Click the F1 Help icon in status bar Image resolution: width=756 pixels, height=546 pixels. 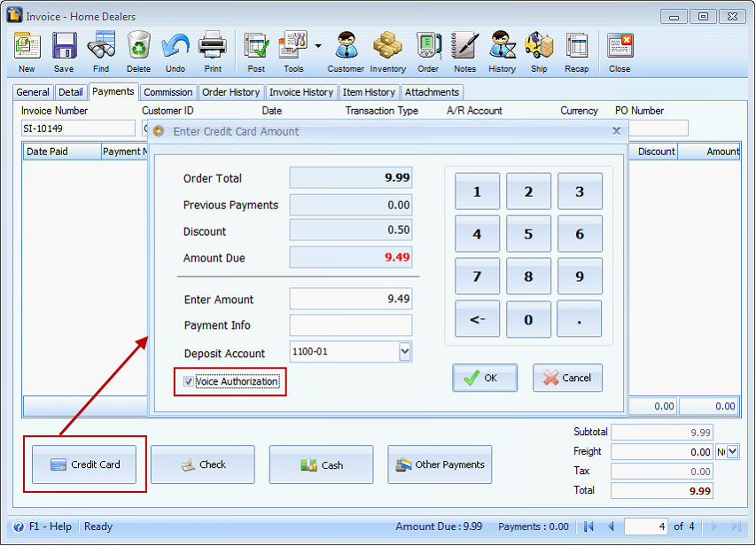(19, 526)
